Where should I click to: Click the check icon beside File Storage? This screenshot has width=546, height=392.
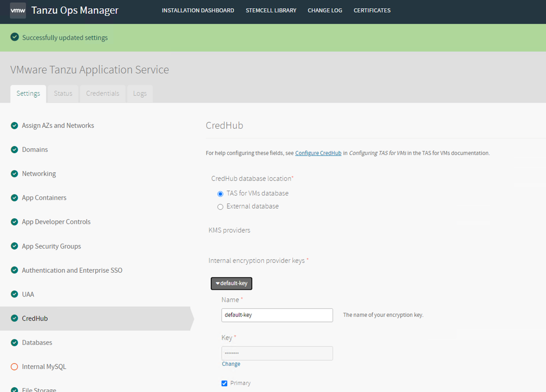pos(14,390)
